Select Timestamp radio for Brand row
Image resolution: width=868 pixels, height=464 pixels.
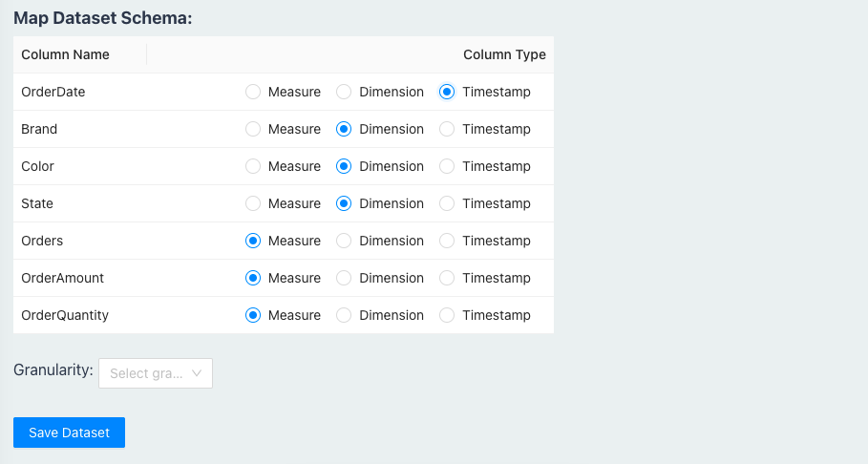pyautogui.click(x=447, y=129)
